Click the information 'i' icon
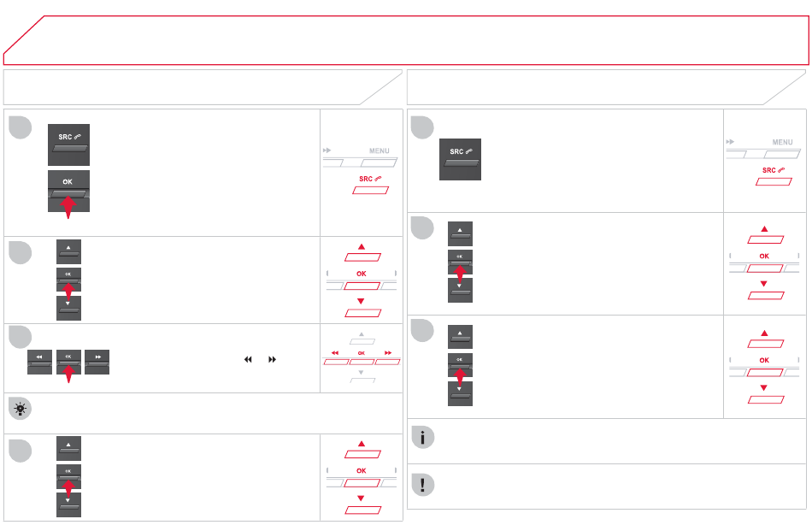The image size is (812, 525). tap(422, 438)
